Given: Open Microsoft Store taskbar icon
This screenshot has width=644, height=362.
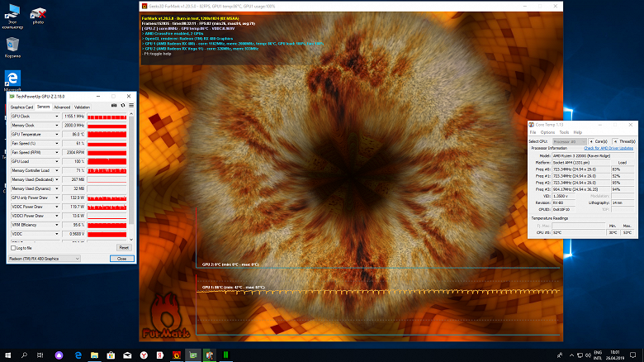Looking at the screenshot, I should coord(111,355).
